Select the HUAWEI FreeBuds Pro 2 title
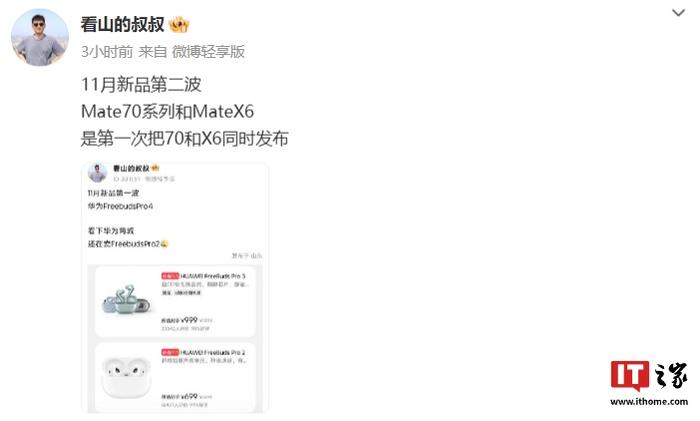 [213, 352]
